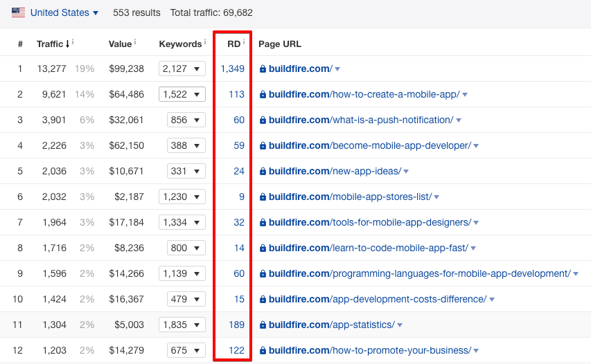The height and width of the screenshot is (364, 591).
Task: Expand arrow after mobile-app-stores-list URL
Action: [436, 197]
